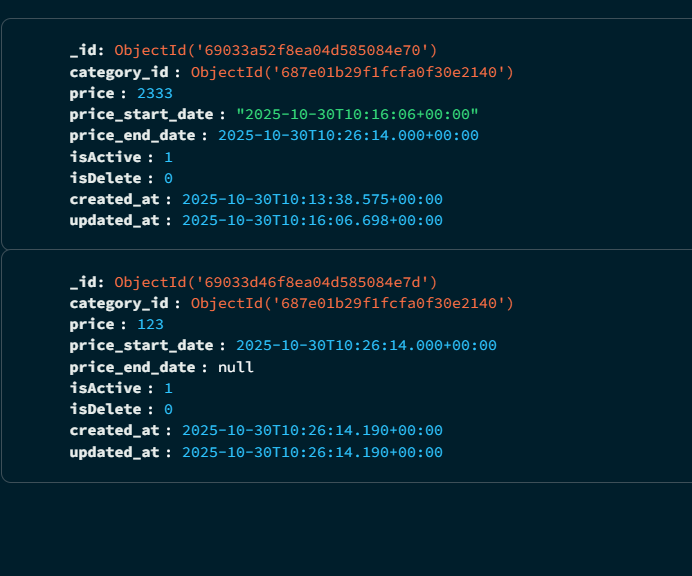Select the second document's created_at timestamp

point(312,430)
